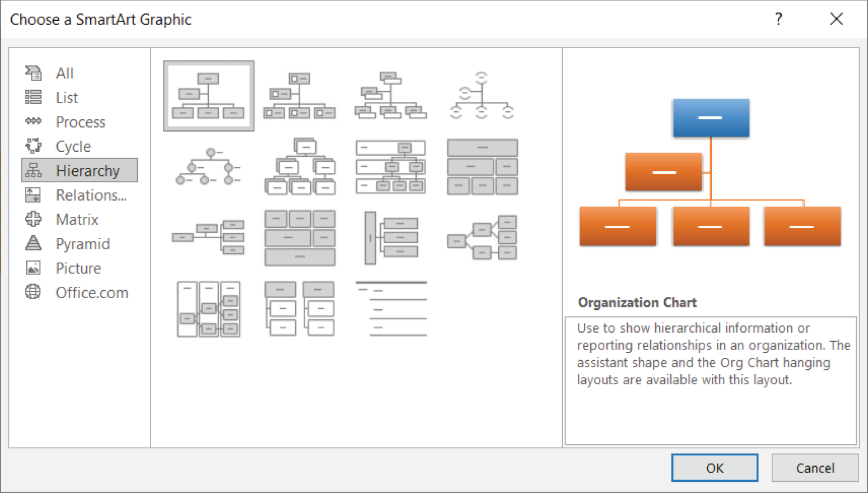Image resolution: width=868 pixels, height=493 pixels.
Task: Pick the Table Hierarchy layout
Action: (482, 167)
